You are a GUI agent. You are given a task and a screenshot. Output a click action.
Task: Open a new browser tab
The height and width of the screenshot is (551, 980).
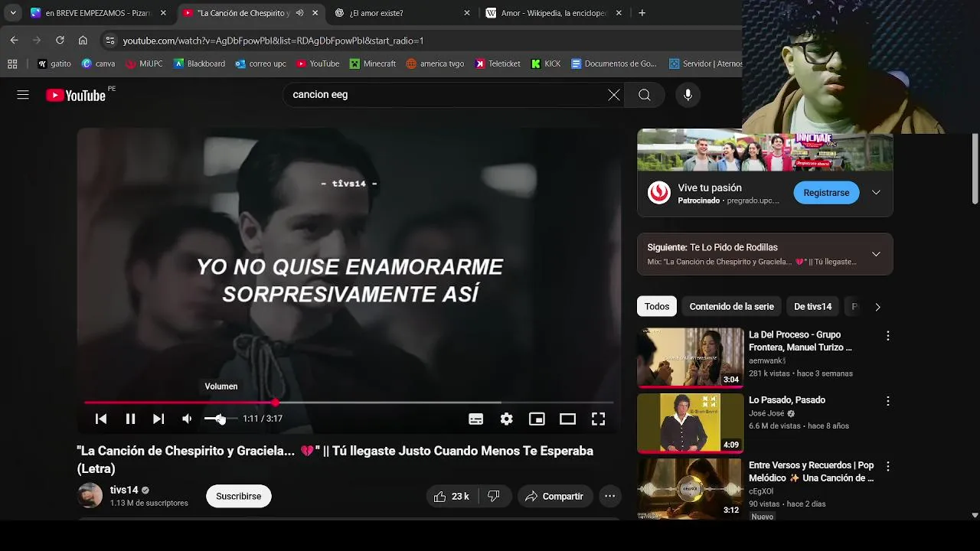click(642, 13)
